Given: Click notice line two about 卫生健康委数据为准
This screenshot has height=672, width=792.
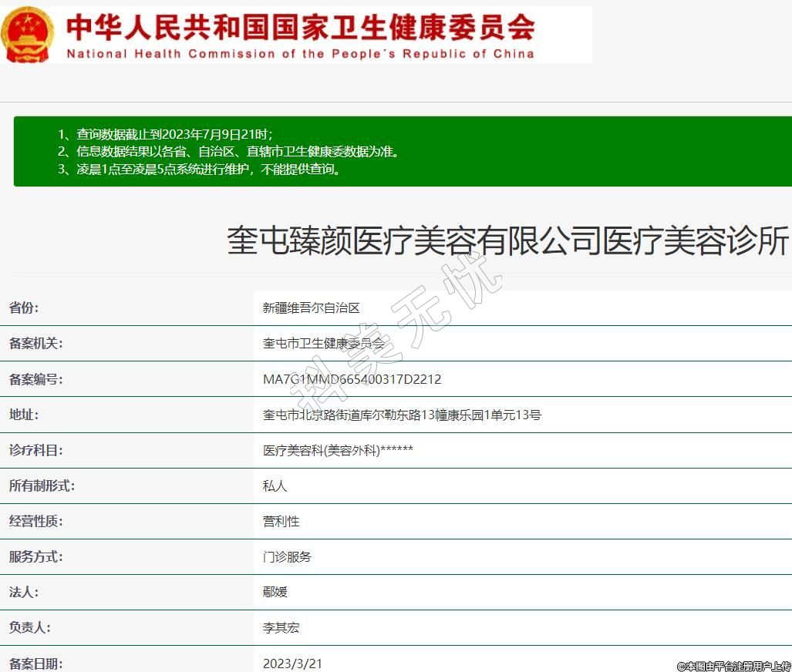Looking at the screenshot, I should (x=228, y=152).
